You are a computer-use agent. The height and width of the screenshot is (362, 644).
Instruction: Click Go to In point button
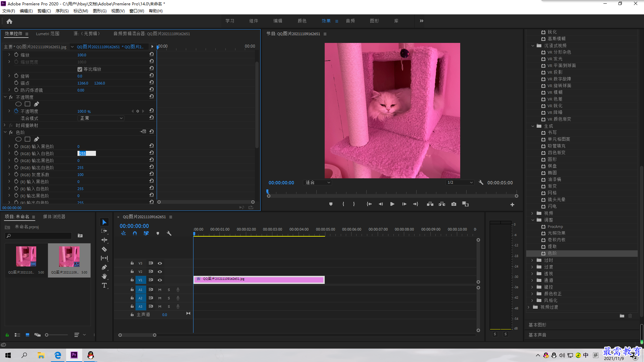pyautogui.click(x=369, y=204)
